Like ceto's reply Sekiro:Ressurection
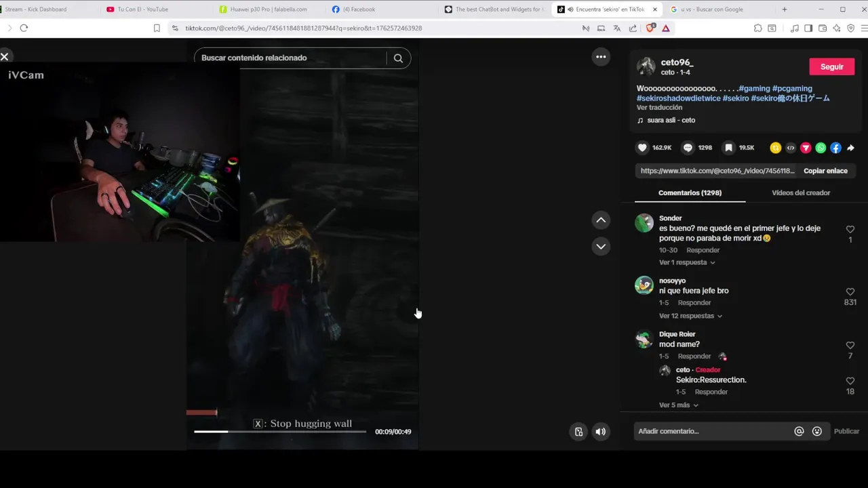868x488 pixels. click(850, 381)
